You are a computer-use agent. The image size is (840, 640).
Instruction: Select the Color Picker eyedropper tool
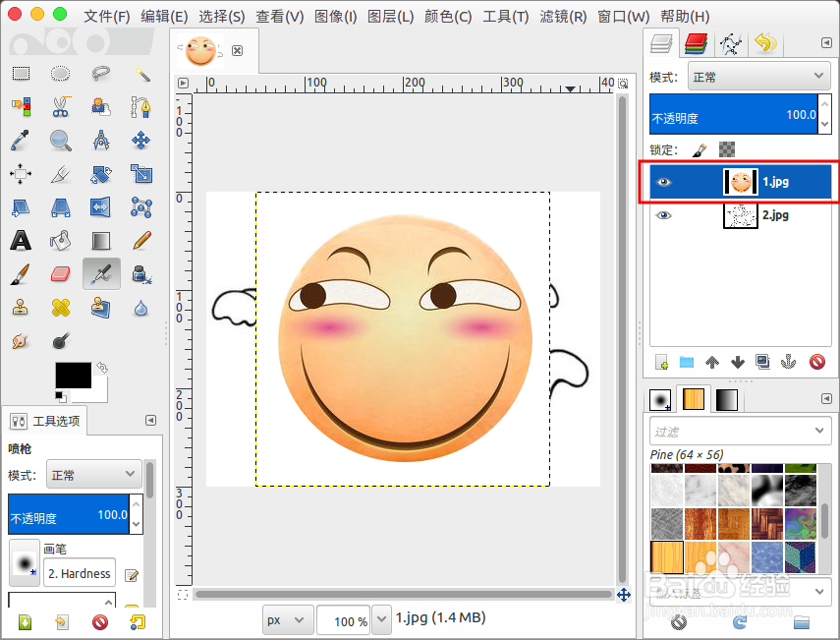pos(21,141)
